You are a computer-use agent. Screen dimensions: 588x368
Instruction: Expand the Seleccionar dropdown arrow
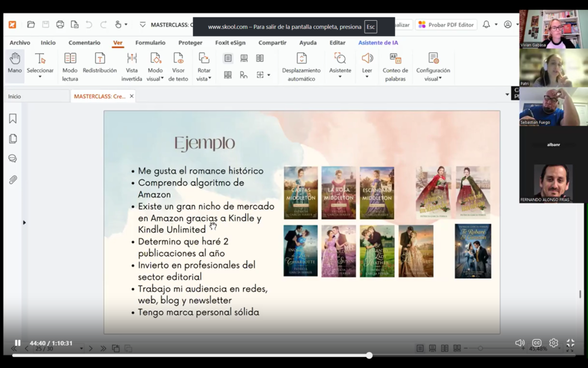pyautogui.click(x=40, y=77)
